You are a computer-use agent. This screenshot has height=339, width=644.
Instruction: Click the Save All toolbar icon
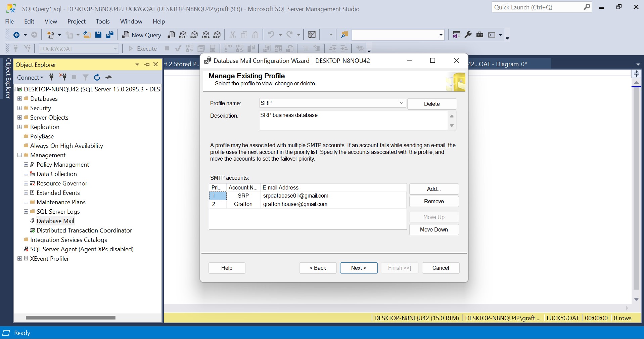[x=110, y=35]
